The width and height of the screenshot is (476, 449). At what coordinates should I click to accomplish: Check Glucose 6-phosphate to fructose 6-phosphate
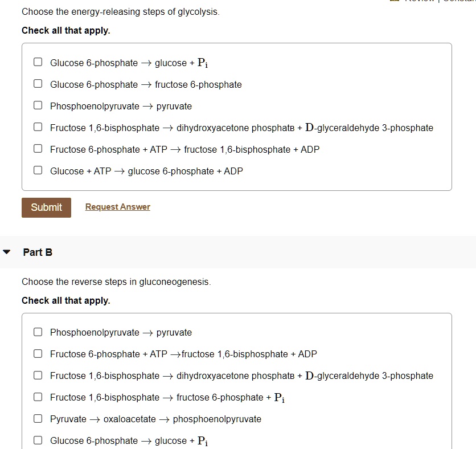(x=38, y=83)
